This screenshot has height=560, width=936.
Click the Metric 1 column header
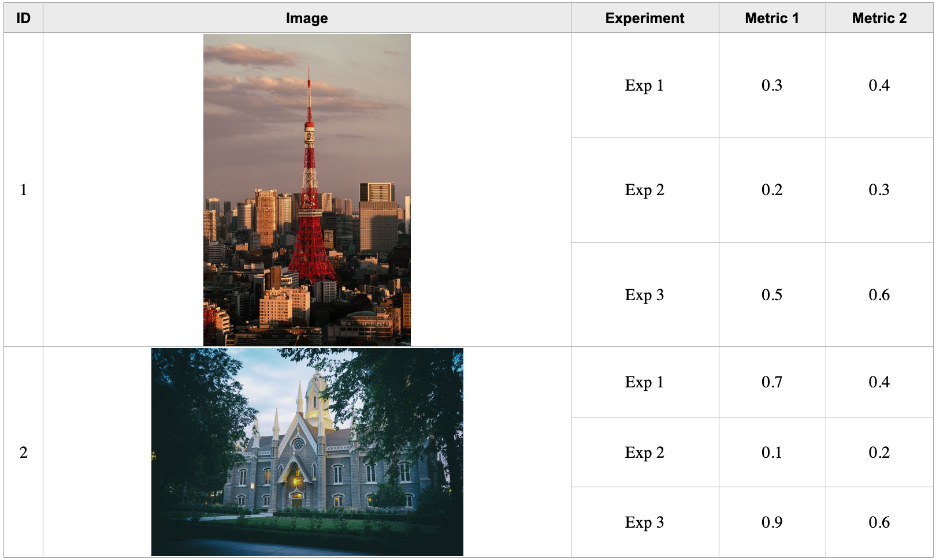772,18
